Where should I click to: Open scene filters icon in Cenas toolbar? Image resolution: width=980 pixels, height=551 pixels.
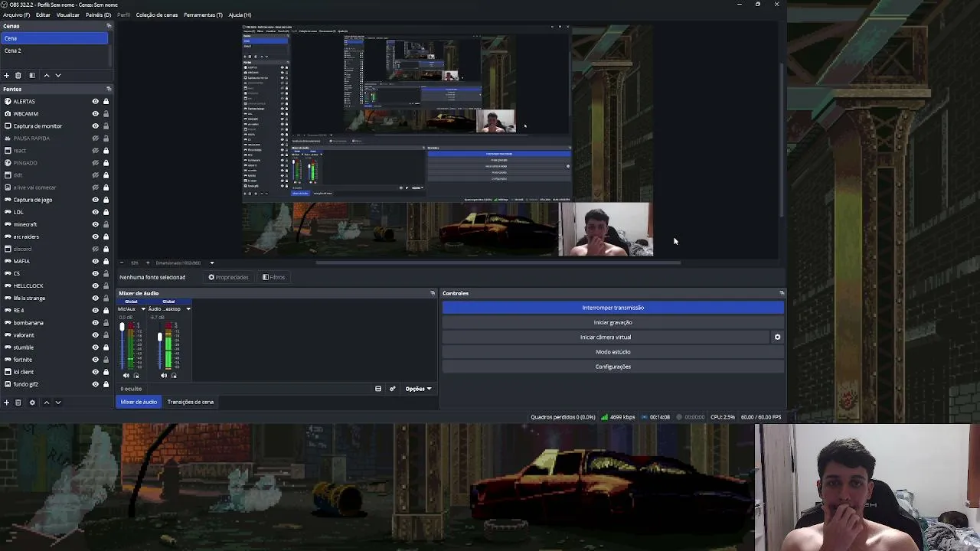click(x=32, y=75)
